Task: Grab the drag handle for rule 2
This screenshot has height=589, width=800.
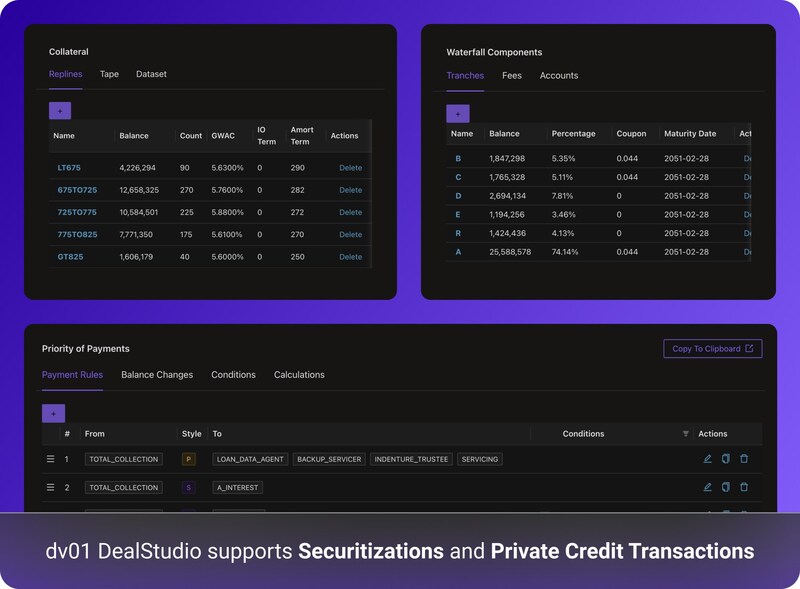Action: pyautogui.click(x=50, y=487)
